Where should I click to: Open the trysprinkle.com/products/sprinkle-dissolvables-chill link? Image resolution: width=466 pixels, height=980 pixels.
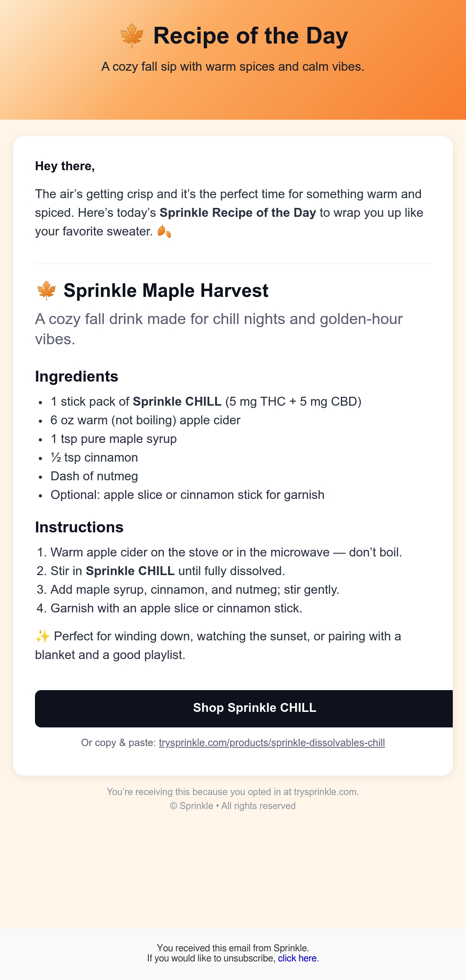click(272, 743)
